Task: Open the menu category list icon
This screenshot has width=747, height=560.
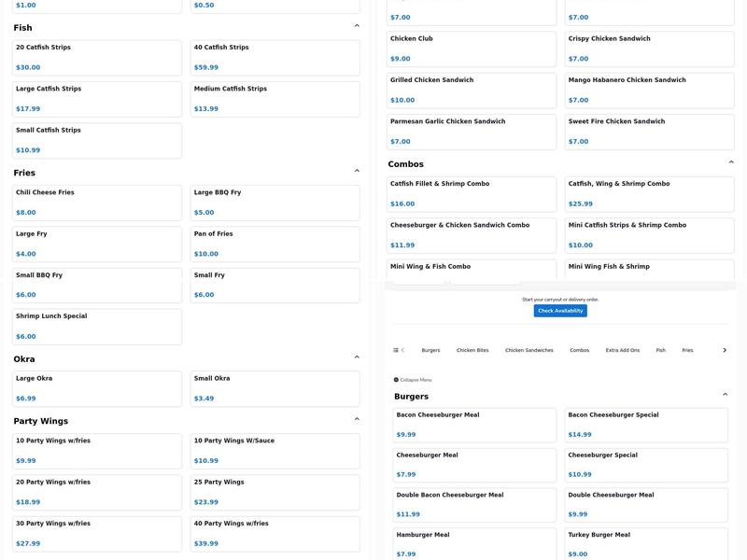Action: click(x=396, y=350)
